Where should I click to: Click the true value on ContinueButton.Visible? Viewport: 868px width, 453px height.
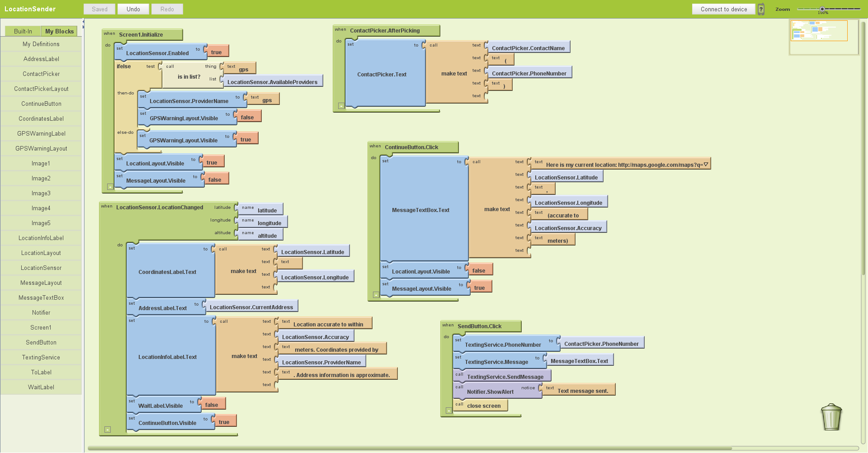coord(224,422)
